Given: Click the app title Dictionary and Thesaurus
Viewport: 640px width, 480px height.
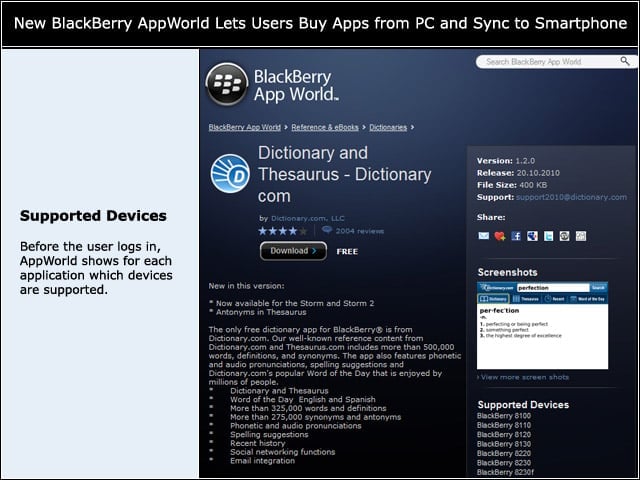Looking at the screenshot, I should [x=344, y=174].
